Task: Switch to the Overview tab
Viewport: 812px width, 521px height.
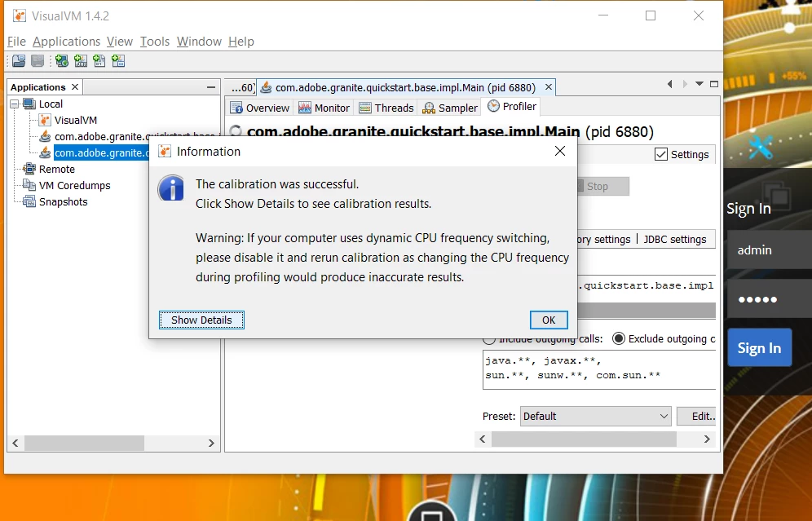Action: click(x=260, y=108)
